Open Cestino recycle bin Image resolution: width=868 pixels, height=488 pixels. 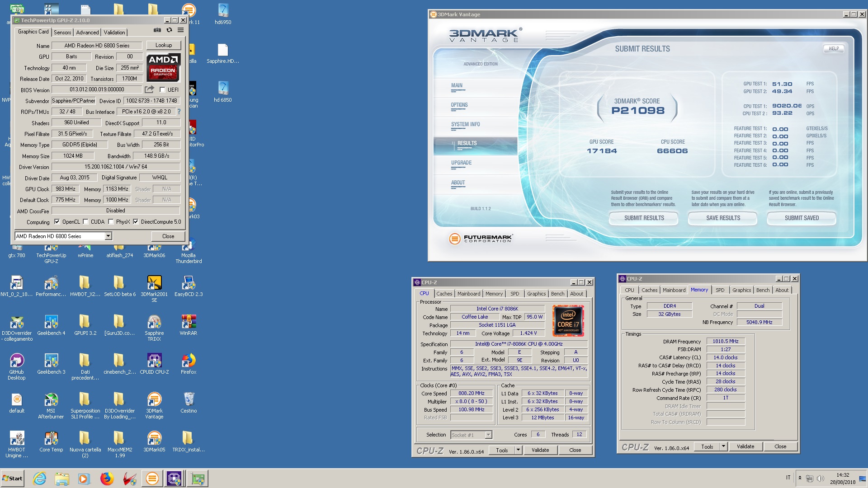point(189,403)
